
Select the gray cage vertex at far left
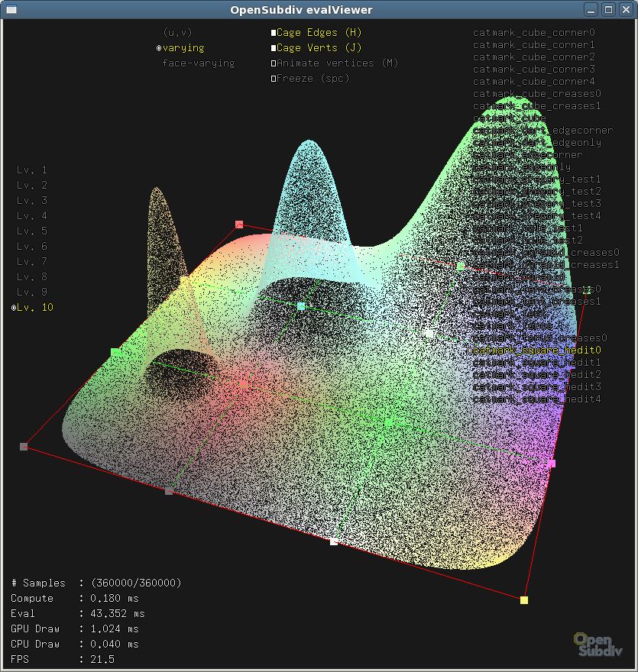24,447
